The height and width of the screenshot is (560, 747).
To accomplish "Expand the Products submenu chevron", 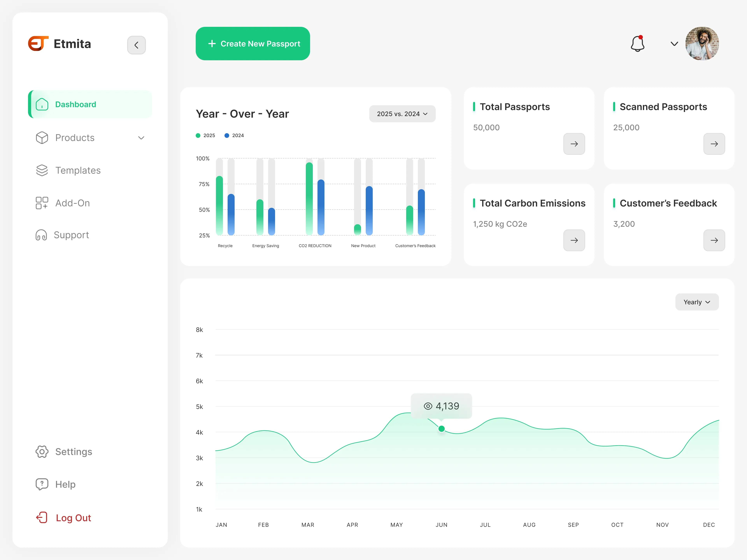I will pyautogui.click(x=141, y=138).
